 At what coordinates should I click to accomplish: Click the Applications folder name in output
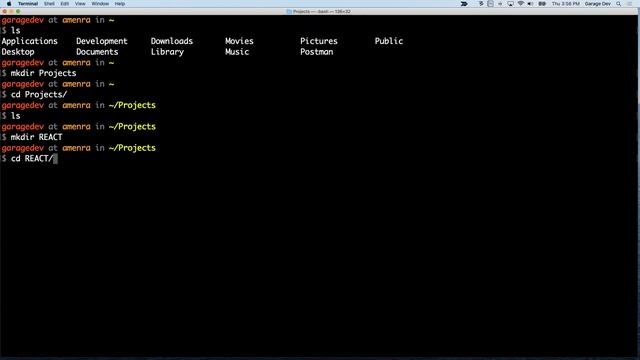pos(29,41)
